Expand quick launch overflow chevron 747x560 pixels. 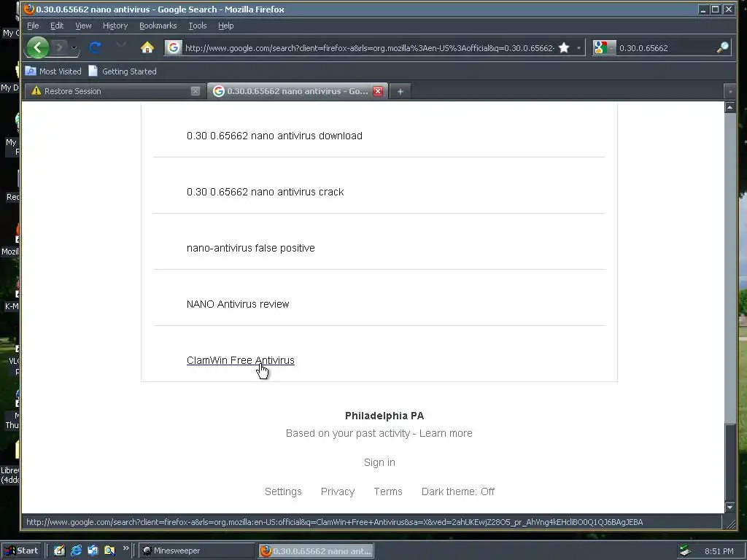[125, 548]
